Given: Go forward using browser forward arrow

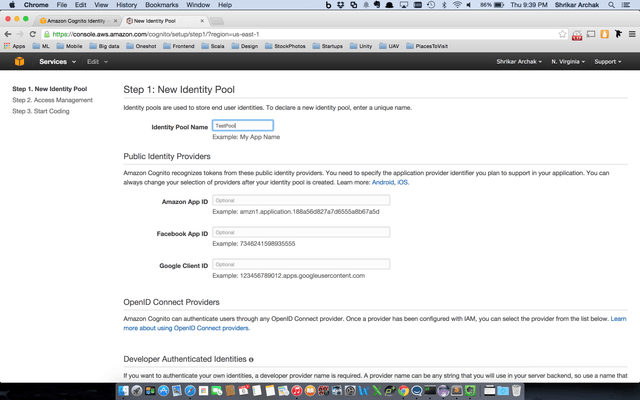Looking at the screenshot, I should [20, 34].
